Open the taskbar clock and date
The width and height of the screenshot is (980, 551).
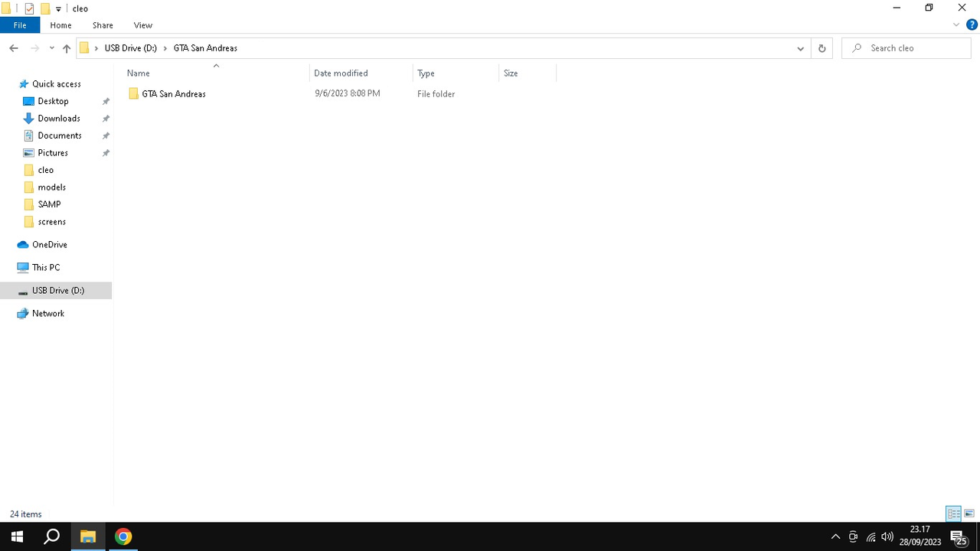pyautogui.click(x=920, y=536)
